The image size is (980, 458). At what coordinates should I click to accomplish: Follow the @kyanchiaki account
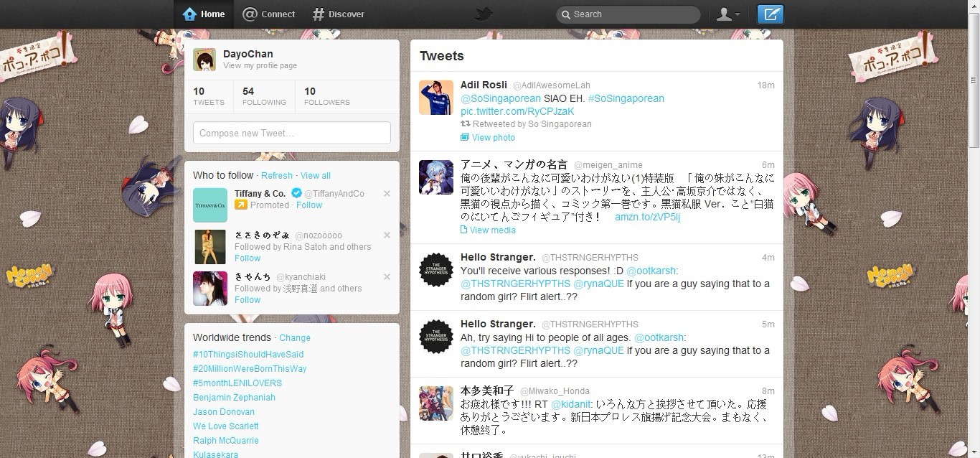click(248, 299)
